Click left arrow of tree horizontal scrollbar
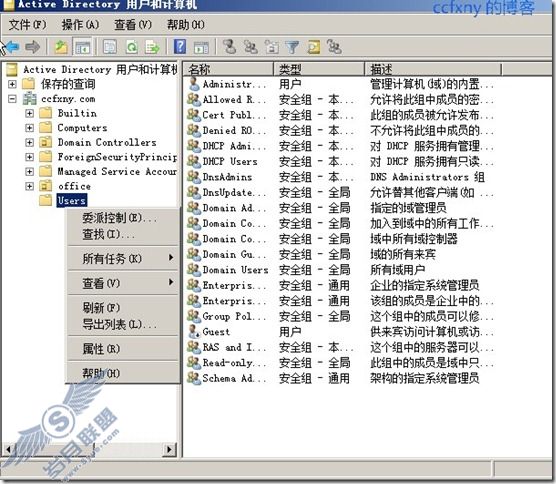This screenshot has width=556, height=484. click(9, 449)
